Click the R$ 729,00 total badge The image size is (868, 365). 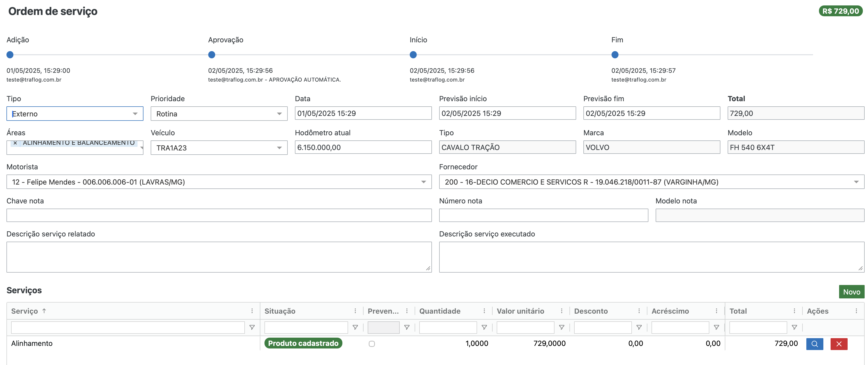click(840, 11)
